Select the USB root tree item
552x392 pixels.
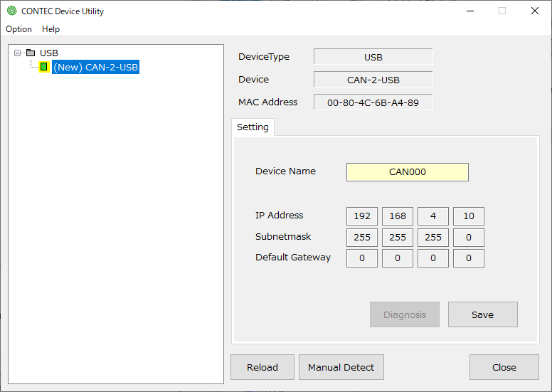(48, 53)
